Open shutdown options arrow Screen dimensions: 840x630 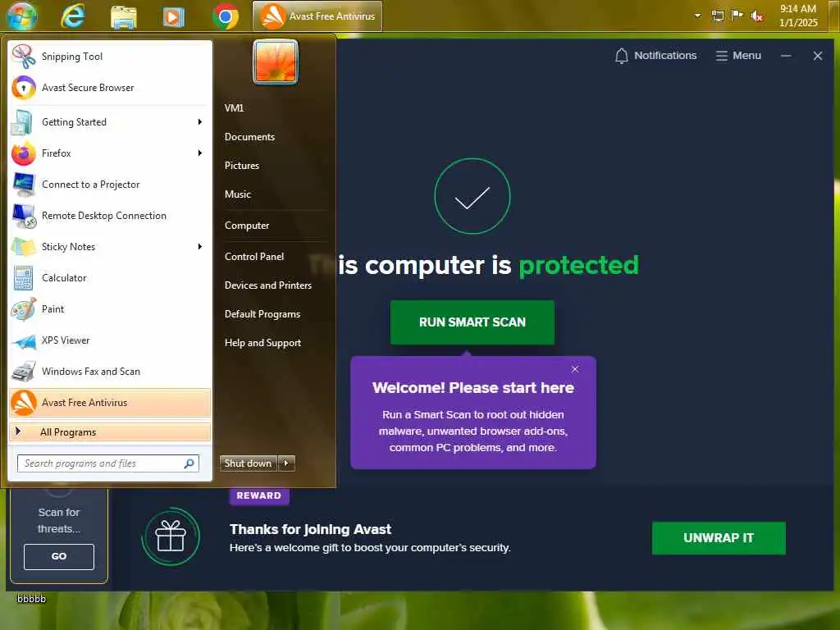click(x=286, y=463)
